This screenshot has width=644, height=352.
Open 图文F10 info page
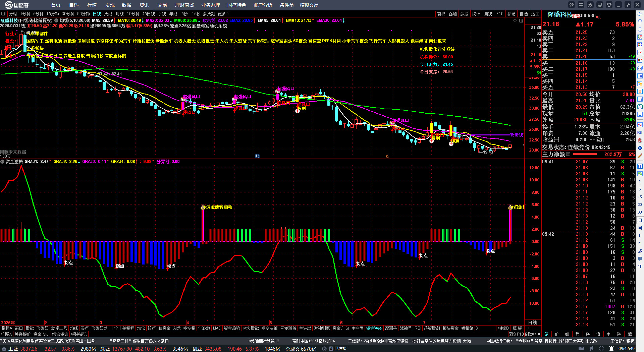[x=516, y=334]
